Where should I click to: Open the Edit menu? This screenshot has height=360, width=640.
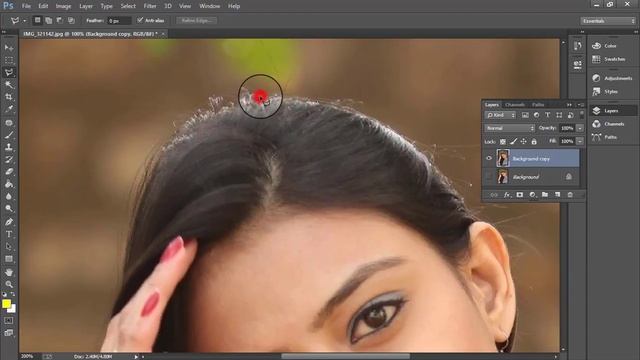[x=43, y=6]
